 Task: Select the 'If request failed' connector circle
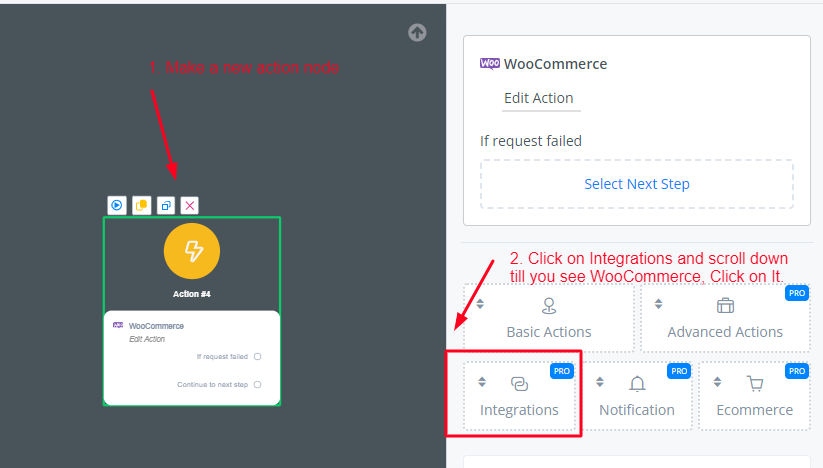click(257, 356)
